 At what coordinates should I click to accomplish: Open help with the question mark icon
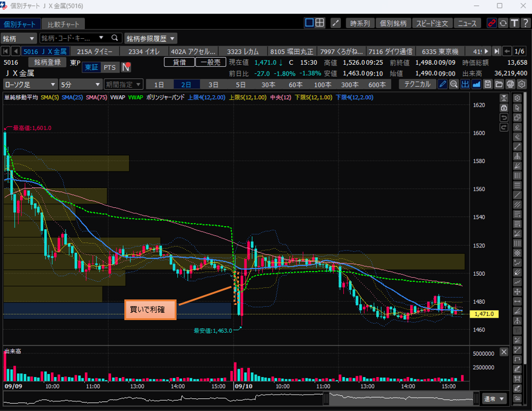coord(524,23)
